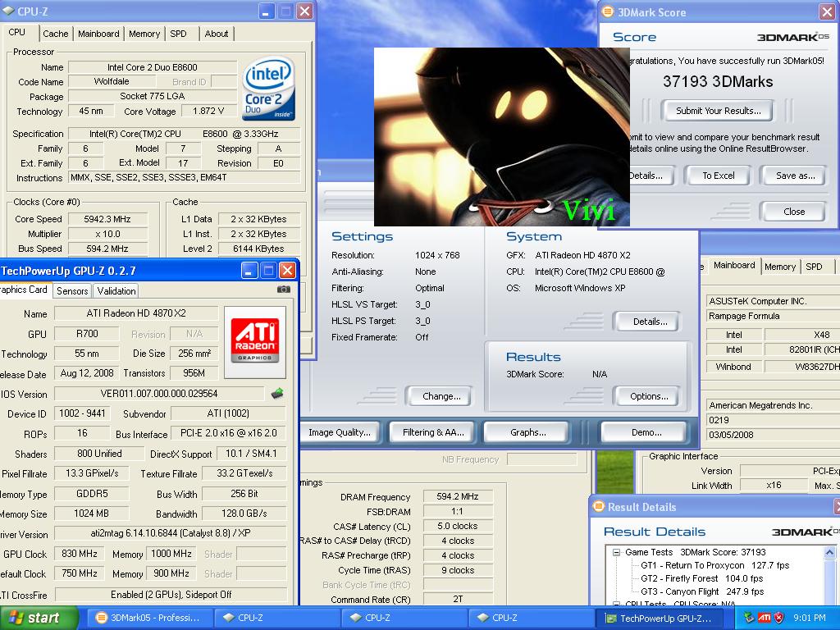Click the 3DMark Score title bar icon
This screenshot has height=630, width=840.
pos(608,11)
